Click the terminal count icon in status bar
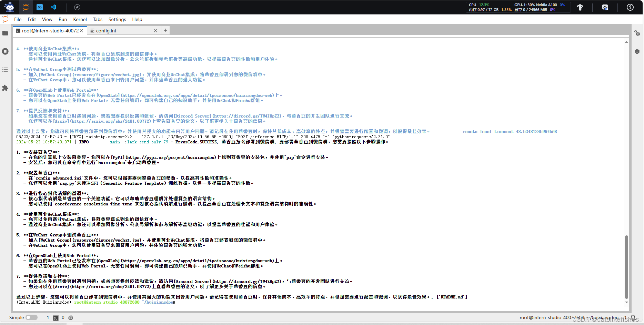Screen dimensions: 644x325 [x=56, y=318]
